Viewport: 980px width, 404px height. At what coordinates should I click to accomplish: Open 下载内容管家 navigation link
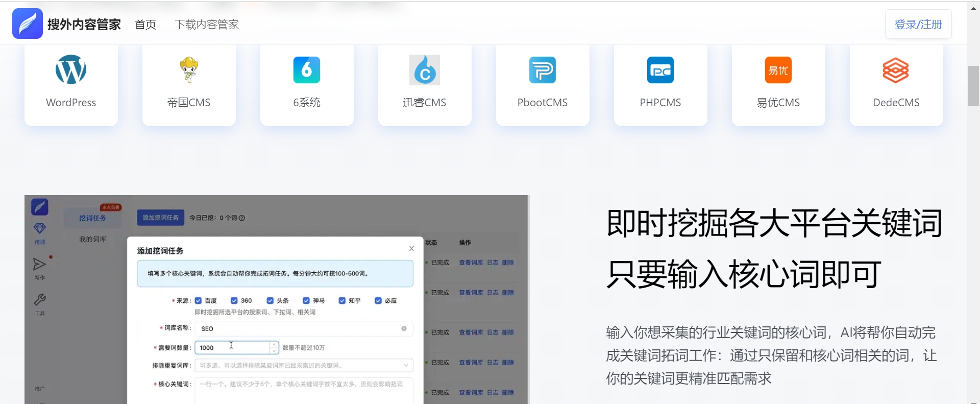(207, 25)
